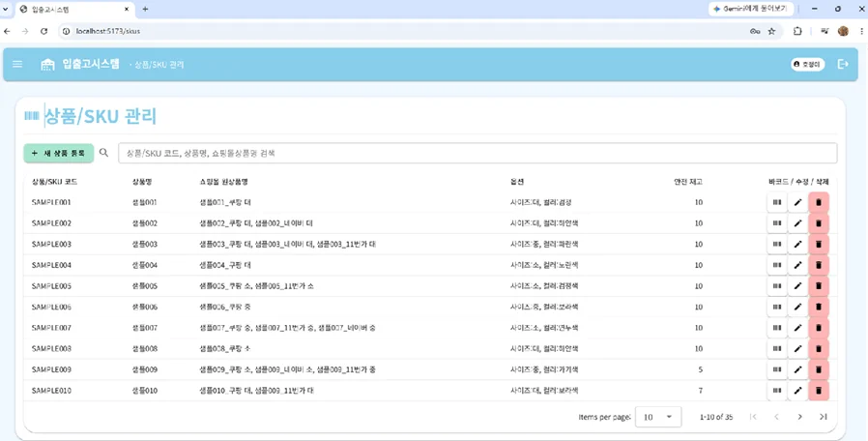Edit the SAMPLE008 row
Image resolution: width=868 pixels, height=441 pixels.
point(797,348)
